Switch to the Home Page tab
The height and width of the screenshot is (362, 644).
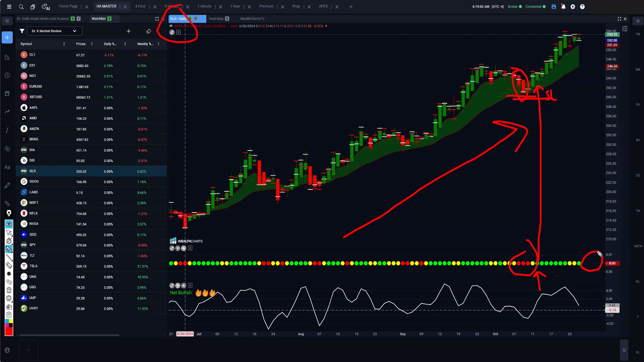click(x=68, y=6)
